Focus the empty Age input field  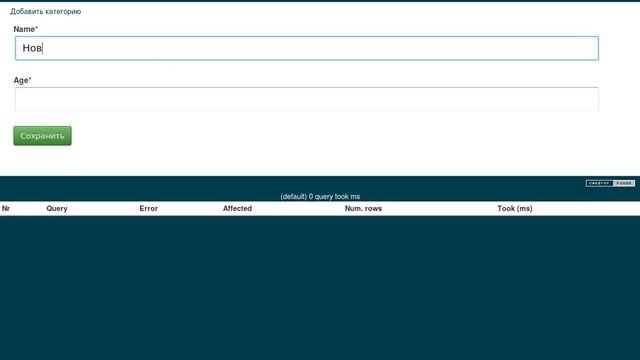pos(307,99)
